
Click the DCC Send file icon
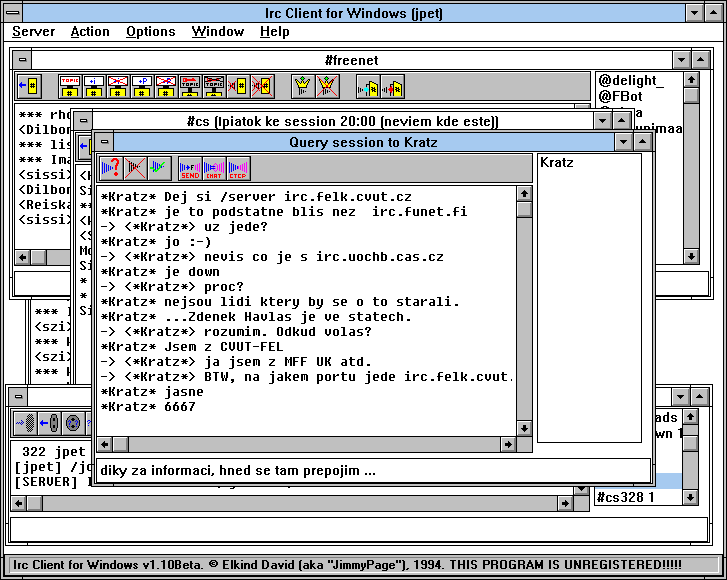click(x=190, y=168)
